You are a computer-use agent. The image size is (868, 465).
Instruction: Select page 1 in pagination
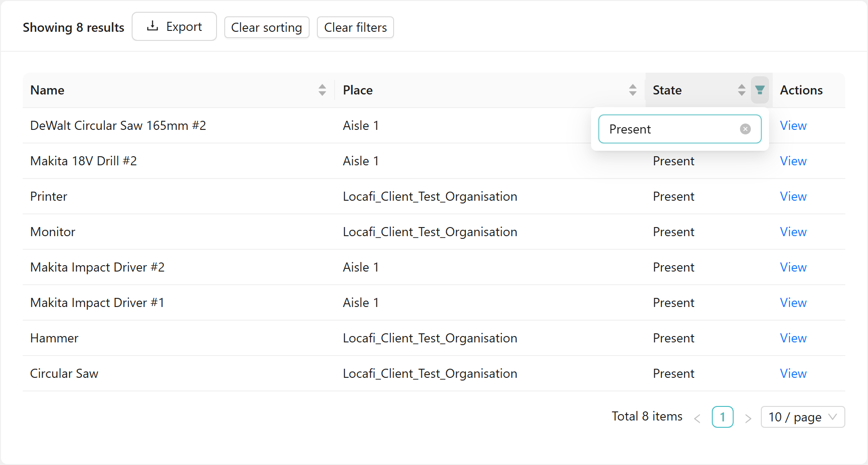click(723, 417)
